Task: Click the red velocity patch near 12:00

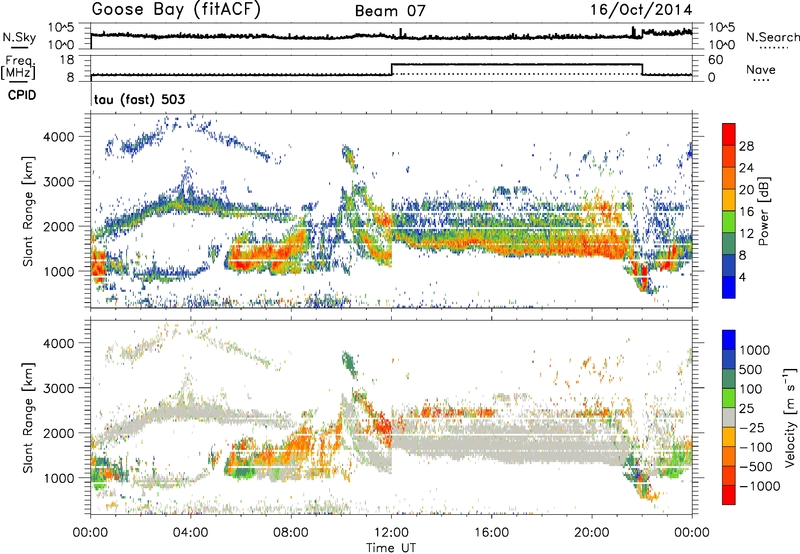Action: [384, 427]
